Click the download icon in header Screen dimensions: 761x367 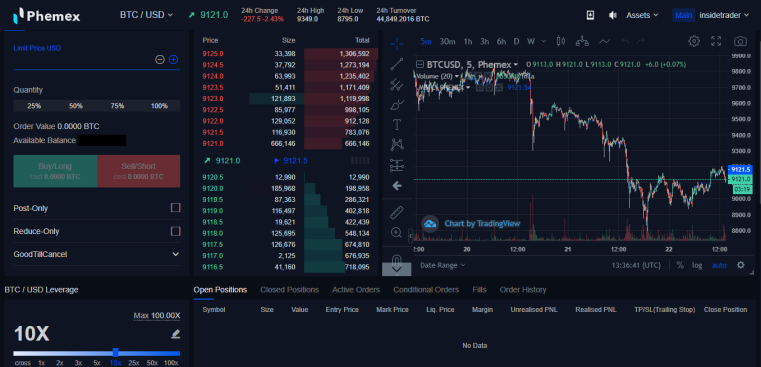(590, 15)
